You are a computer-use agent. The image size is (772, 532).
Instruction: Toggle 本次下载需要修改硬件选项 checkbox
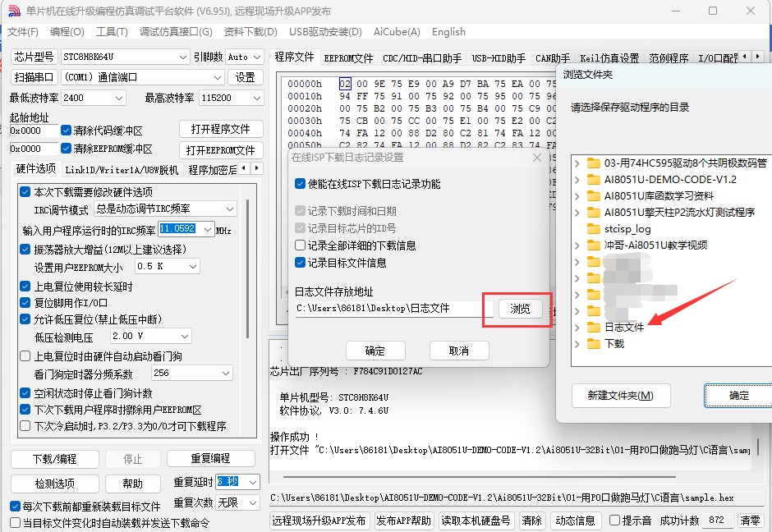coord(25,191)
